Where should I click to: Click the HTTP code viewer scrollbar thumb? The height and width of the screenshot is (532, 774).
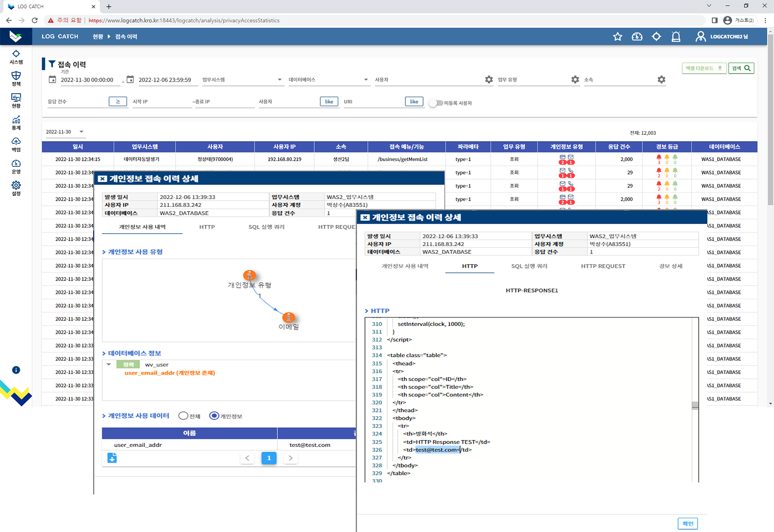tap(695, 405)
